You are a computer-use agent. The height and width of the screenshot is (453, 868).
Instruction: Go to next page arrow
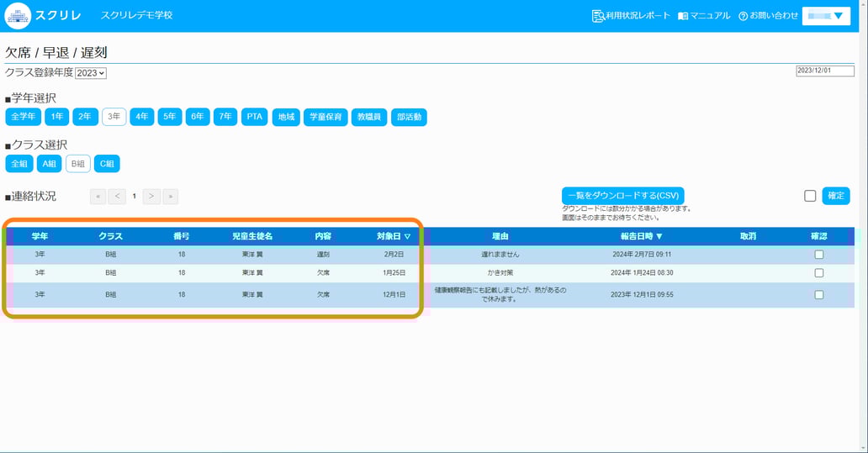tap(151, 197)
